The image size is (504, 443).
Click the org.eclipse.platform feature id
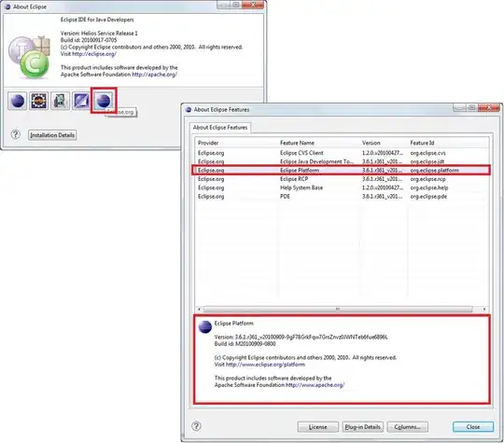click(435, 171)
